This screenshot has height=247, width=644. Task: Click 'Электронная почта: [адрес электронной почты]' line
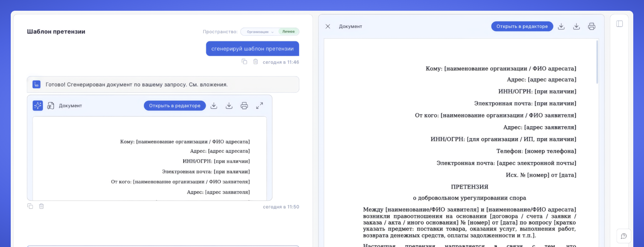[506, 163]
